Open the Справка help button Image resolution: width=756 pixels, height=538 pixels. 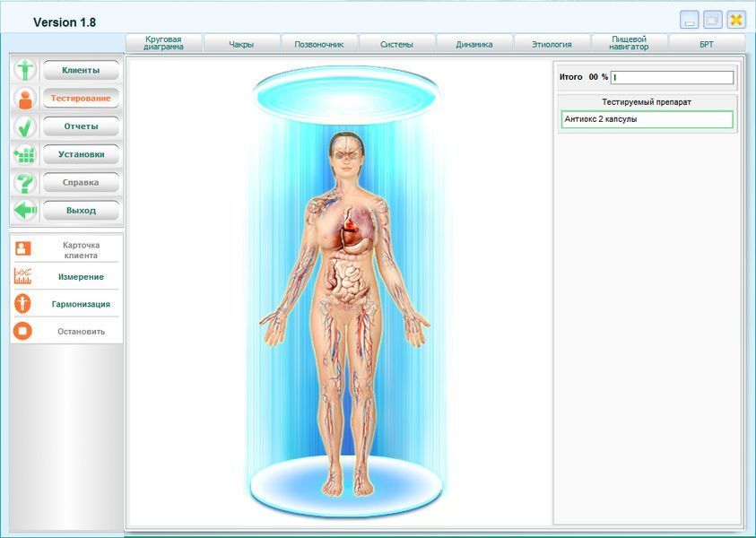click(x=81, y=182)
